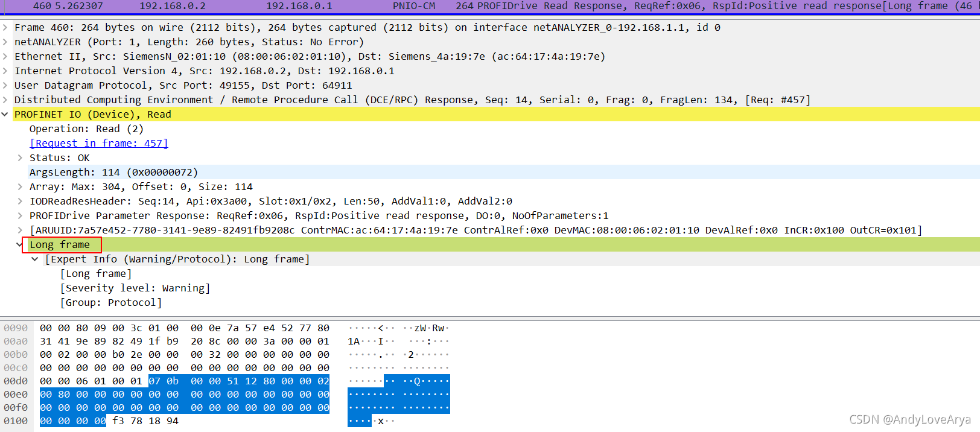The width and height of the screenshot is (980, 432).
Task: Select the User Datagram Protocol line text
Action: click(183, 86)
